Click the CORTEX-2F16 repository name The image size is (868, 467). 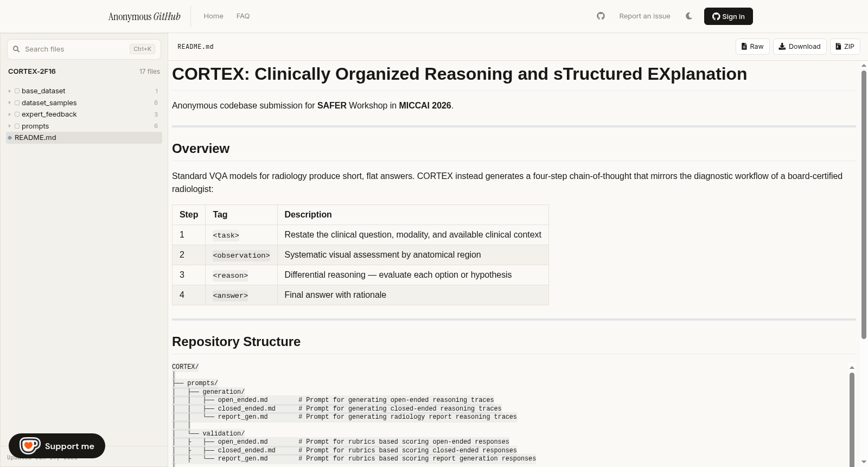pos(32,72)
